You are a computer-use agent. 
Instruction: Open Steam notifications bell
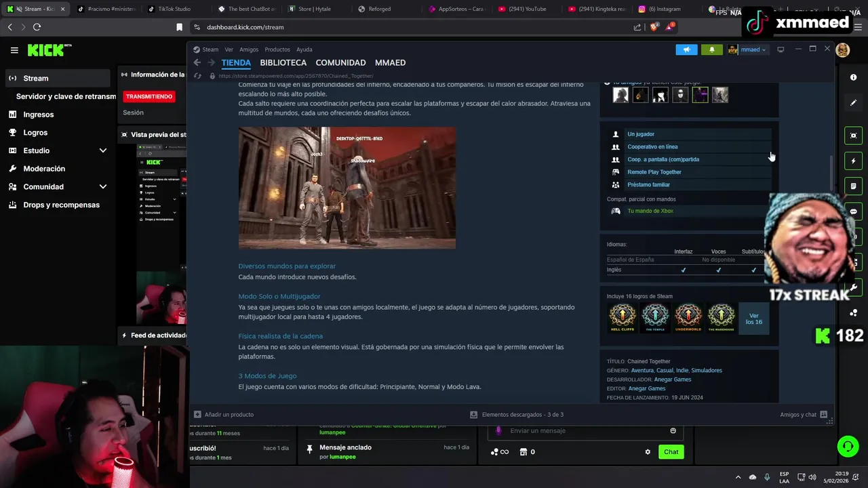[711, 49]
